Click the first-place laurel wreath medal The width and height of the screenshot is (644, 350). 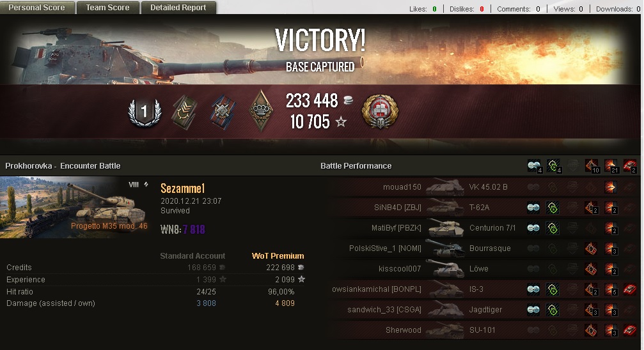click(144, 112)
